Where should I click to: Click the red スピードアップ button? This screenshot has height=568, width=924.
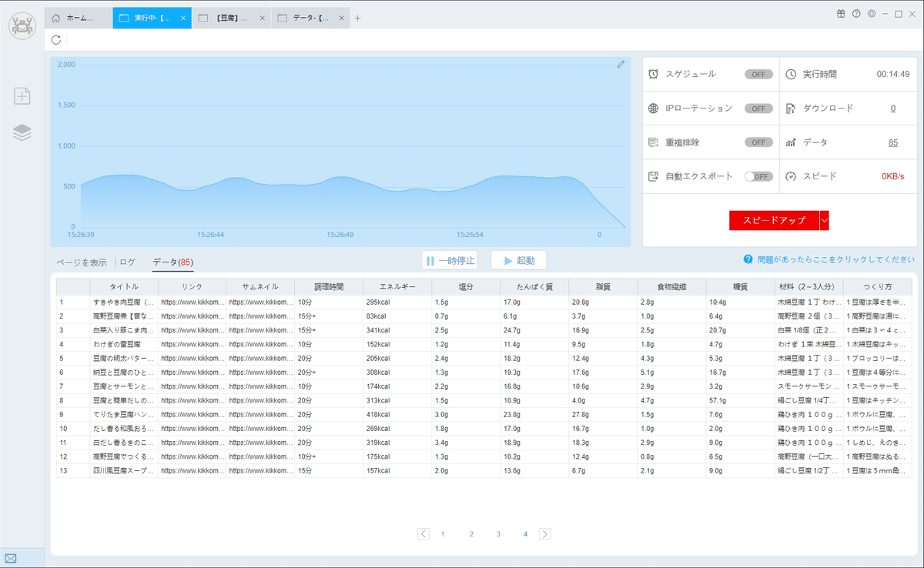[774, 220]
